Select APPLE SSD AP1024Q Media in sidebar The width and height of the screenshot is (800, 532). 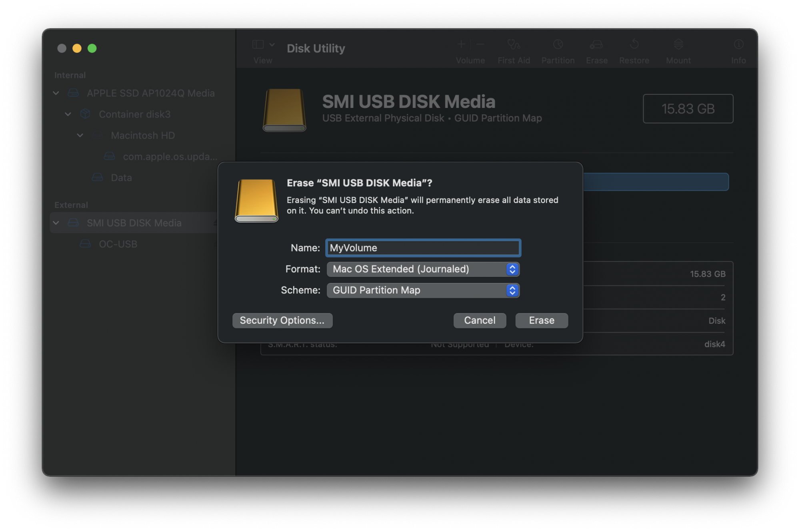[151, 93]
